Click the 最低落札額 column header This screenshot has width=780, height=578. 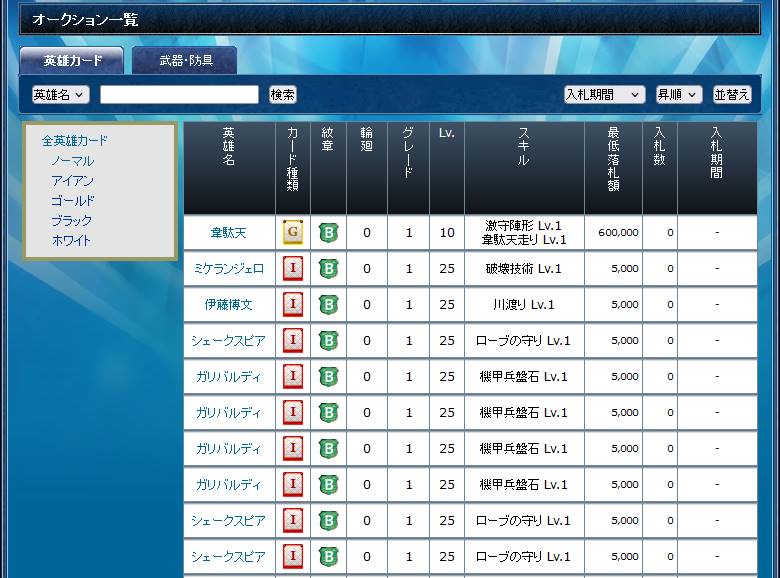point(613,168)
